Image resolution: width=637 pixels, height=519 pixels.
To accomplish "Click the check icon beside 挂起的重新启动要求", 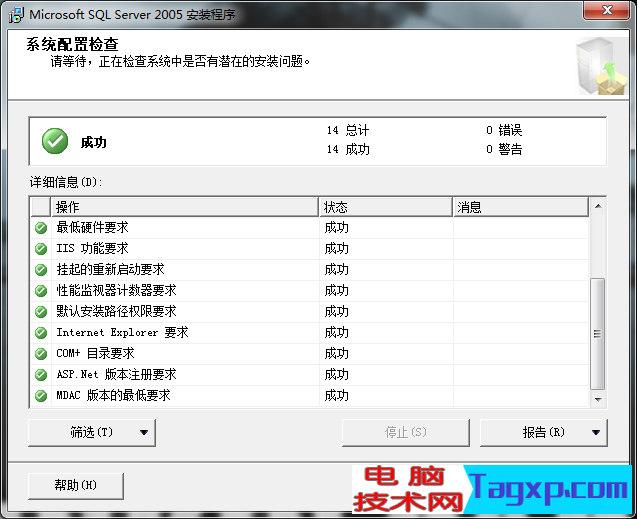I will pyautogui.click(x=41, y=270).
